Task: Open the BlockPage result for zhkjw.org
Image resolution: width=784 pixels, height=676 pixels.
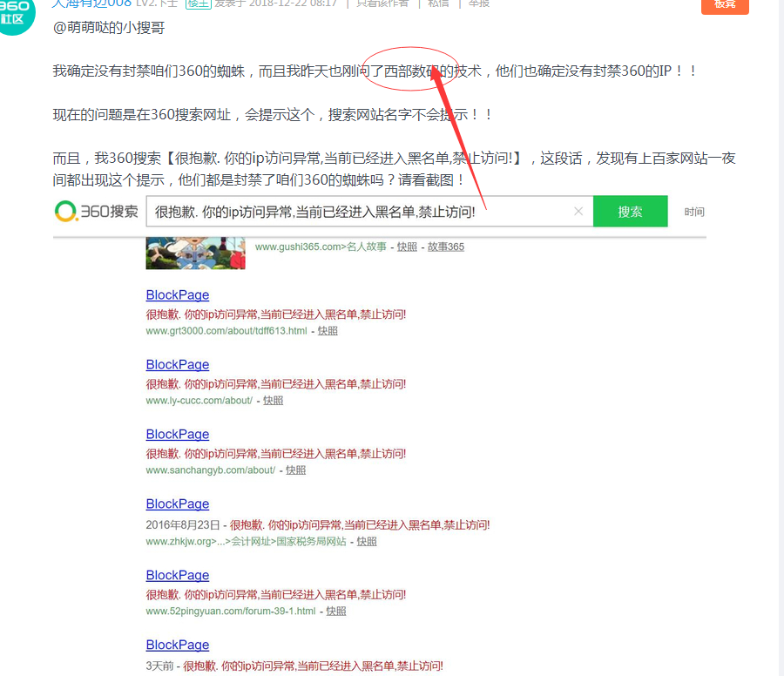Action: point(178,504)
